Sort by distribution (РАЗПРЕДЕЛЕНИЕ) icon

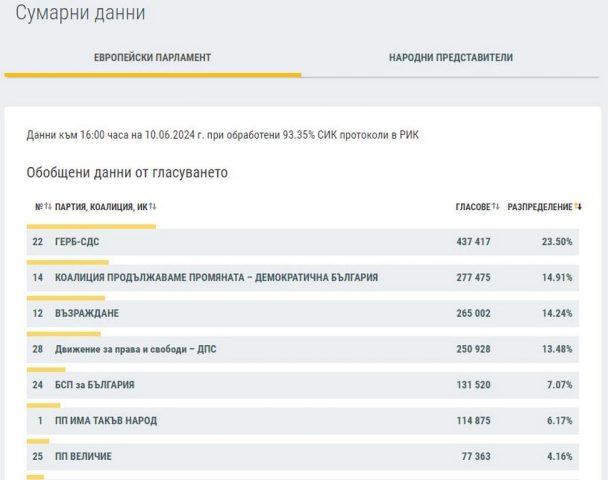click(578, 207)
